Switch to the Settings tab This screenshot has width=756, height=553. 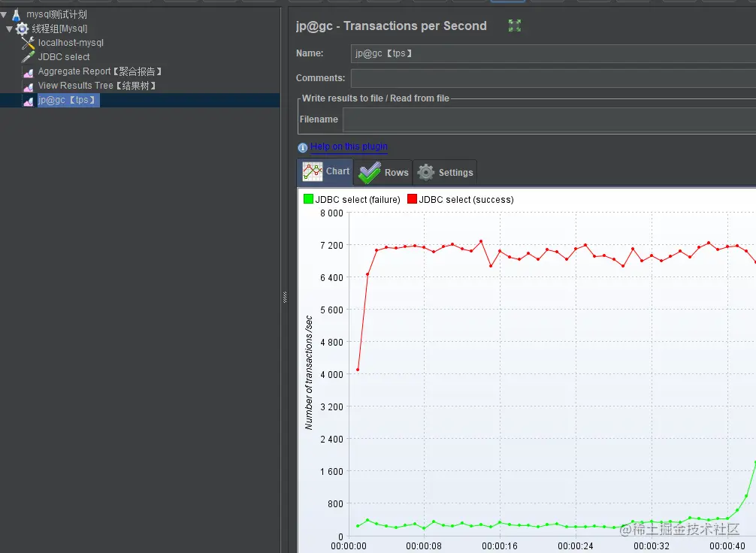(x=445, y=173)
